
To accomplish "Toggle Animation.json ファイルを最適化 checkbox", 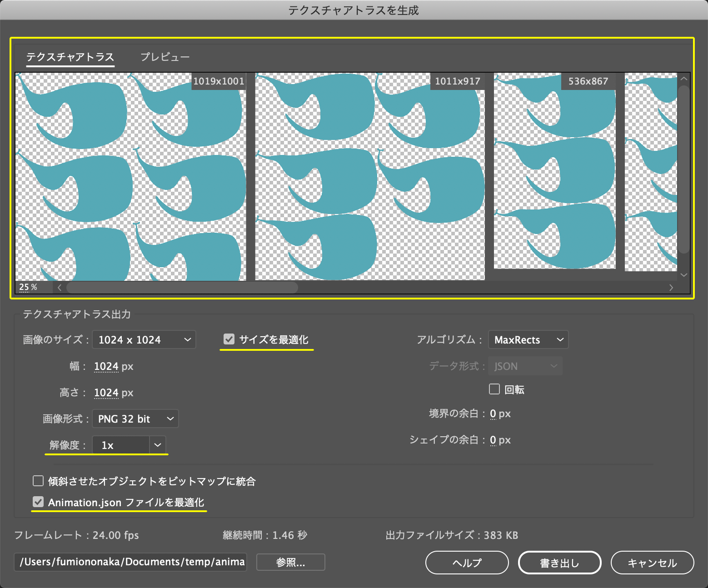I will [38, 502].
